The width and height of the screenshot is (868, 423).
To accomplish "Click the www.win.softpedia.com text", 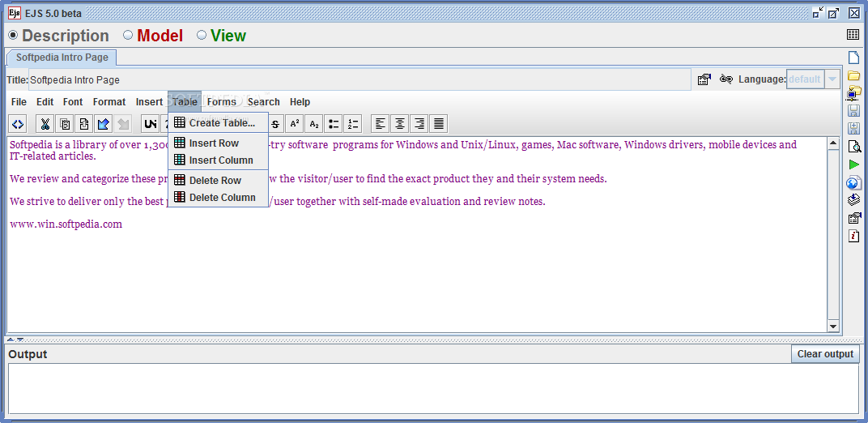I will [x=66, y=224].
